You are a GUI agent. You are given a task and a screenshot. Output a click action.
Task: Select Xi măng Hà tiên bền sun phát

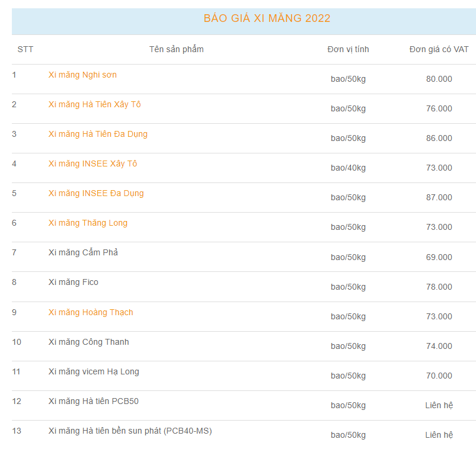point(130,431)
